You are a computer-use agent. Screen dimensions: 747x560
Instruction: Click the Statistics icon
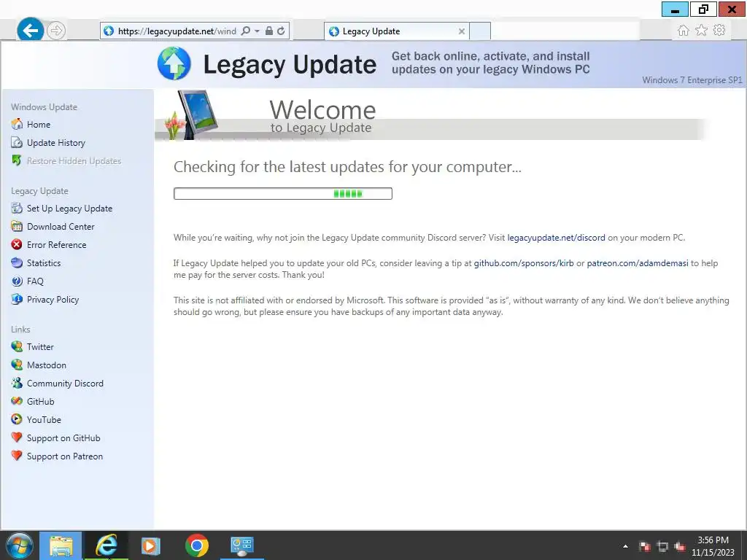[17, 262]
